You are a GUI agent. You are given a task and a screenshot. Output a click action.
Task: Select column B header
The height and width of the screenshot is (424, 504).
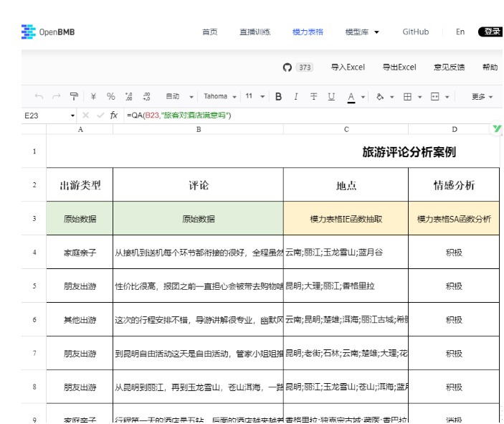click(199, 129)
